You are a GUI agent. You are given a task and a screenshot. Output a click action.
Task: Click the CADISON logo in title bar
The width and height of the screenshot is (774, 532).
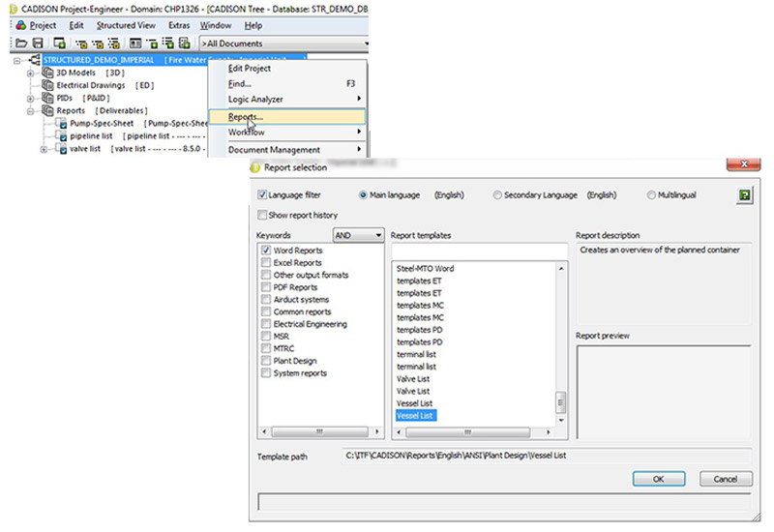coord(14,9)
